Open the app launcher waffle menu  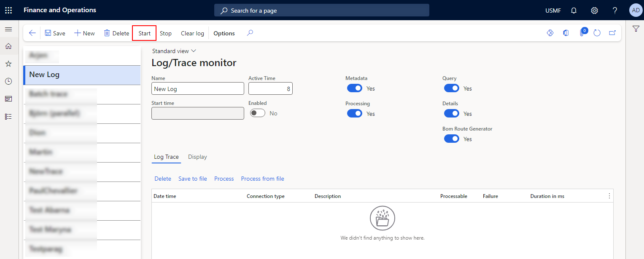[8, 10]
